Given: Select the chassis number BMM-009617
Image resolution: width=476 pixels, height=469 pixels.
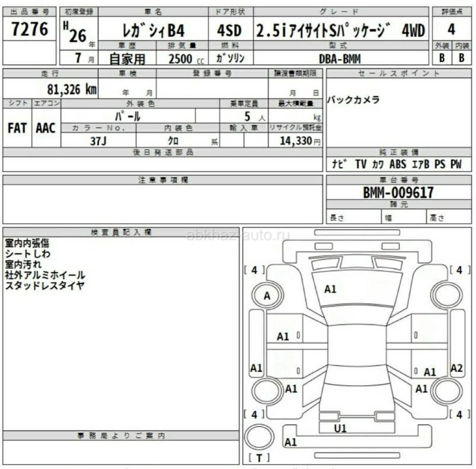Looking at the screenshot, I should click(x=398, y=193).
